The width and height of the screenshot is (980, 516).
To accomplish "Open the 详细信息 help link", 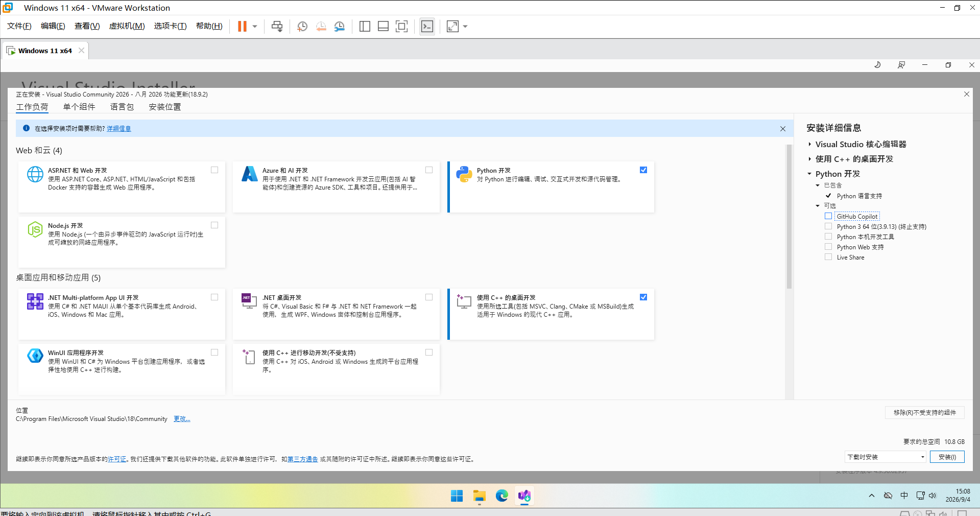I will pos(119,129).
